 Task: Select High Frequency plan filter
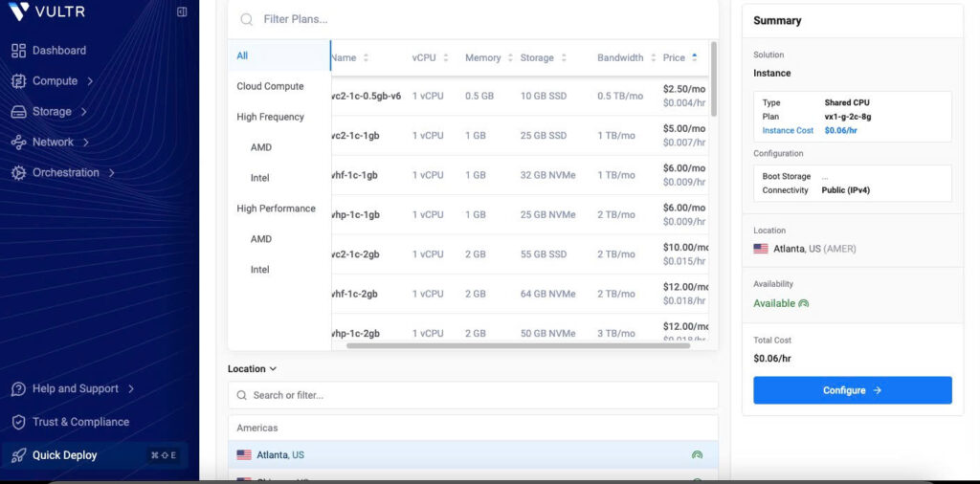(279, 117)
